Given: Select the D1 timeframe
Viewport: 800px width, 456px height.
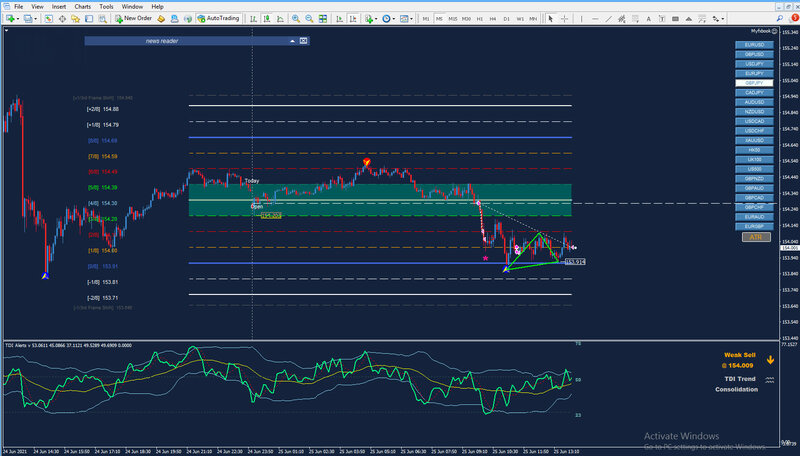Looking at the screenshot, I should (506, 19).
